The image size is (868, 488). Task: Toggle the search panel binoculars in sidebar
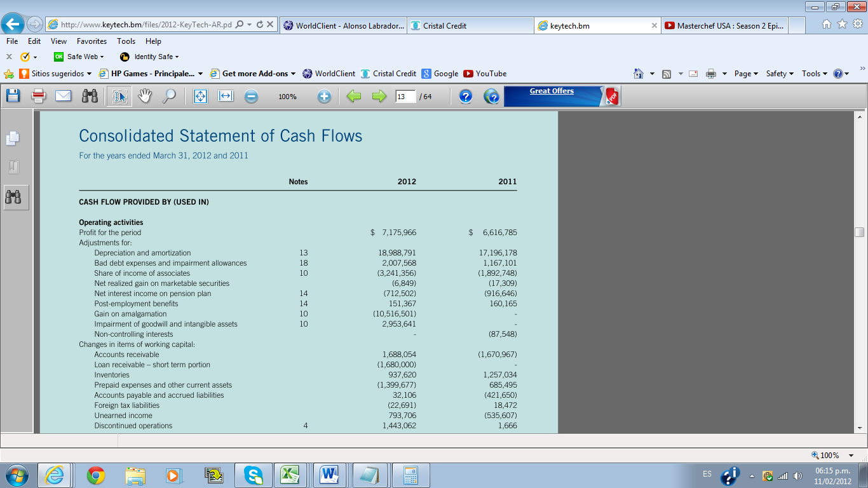[x=13, y=197]
